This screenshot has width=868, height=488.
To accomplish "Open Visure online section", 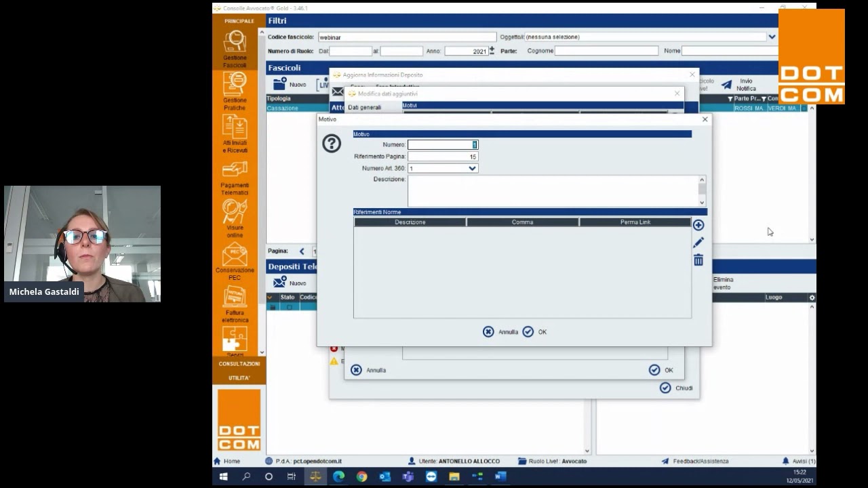I will 235,218.
